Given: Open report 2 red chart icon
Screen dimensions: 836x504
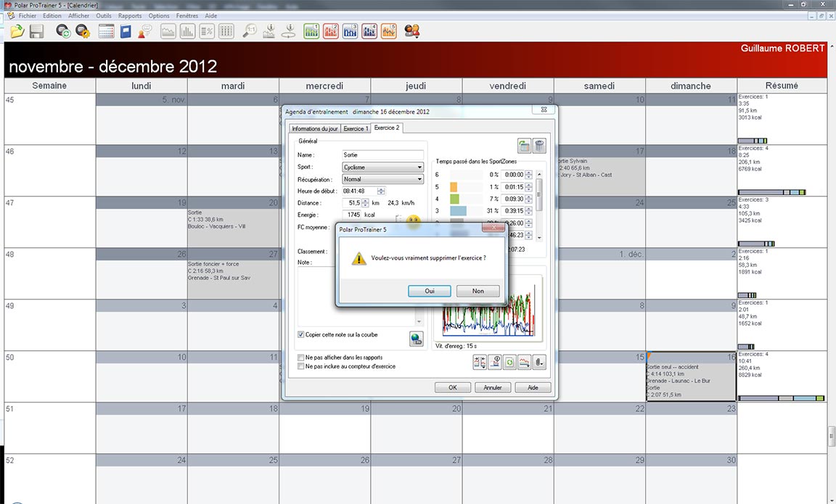Looking at the screenshot, I should tap(331, 31).
